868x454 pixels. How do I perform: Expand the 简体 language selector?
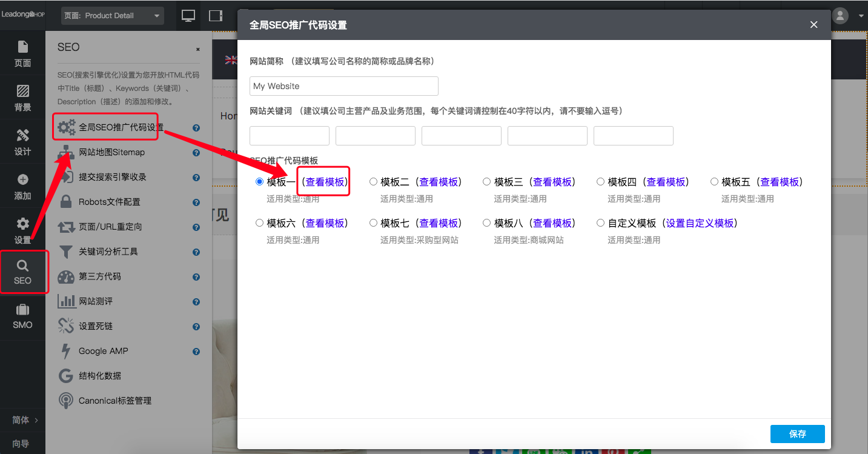(22, 419)
